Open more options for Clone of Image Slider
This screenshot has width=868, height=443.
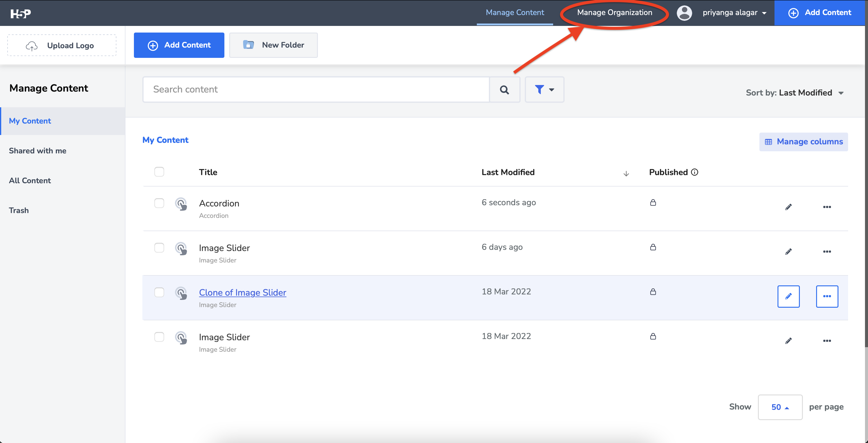click(827, 296)
